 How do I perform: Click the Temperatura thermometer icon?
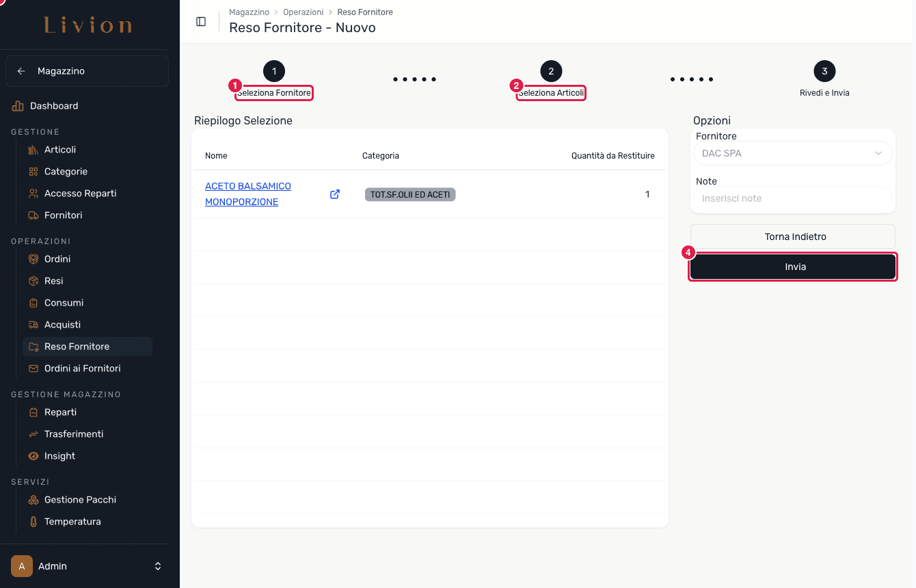point(33,522)
